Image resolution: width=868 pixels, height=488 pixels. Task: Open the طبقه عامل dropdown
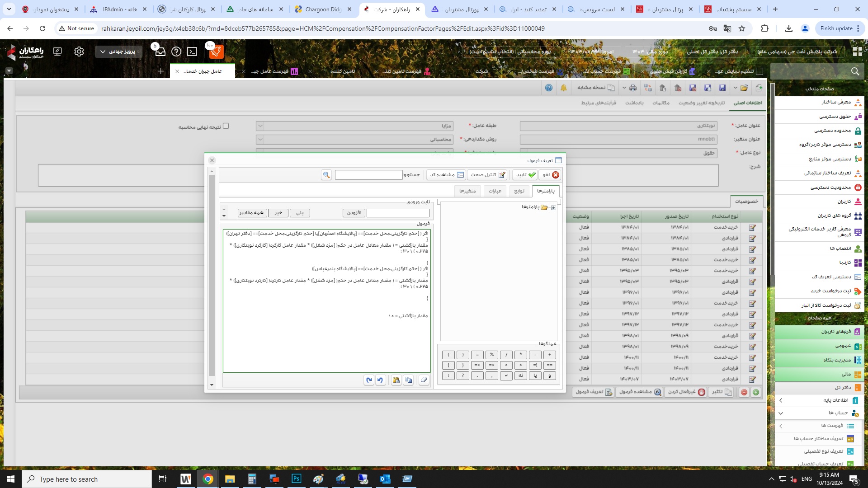260,126
